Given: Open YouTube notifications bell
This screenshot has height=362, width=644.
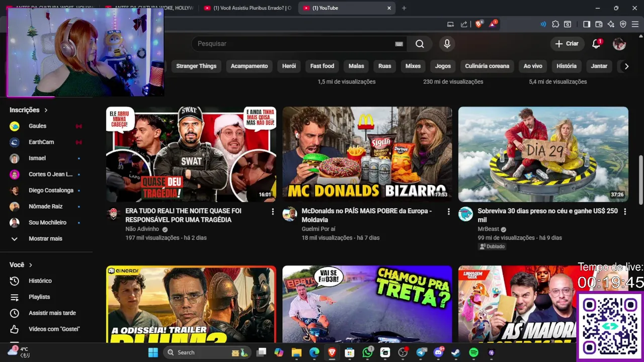Looking at the screenshot, I should click(596, 44).
